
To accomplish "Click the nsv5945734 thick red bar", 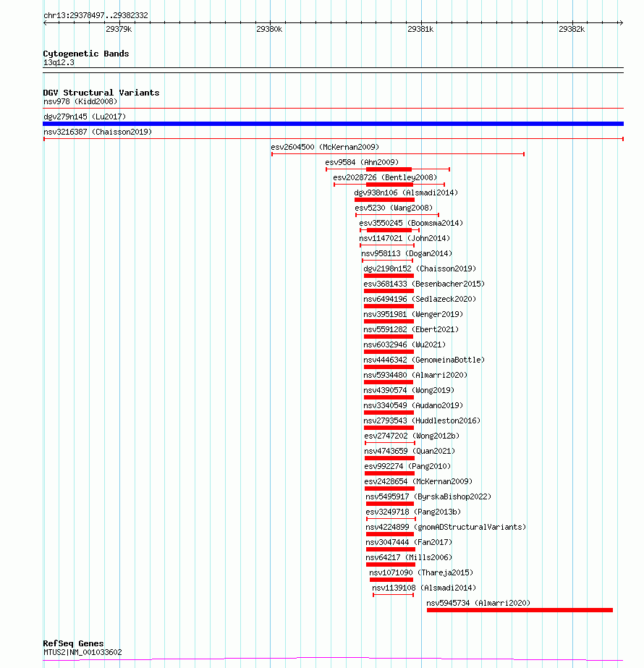I will [520, 610].
